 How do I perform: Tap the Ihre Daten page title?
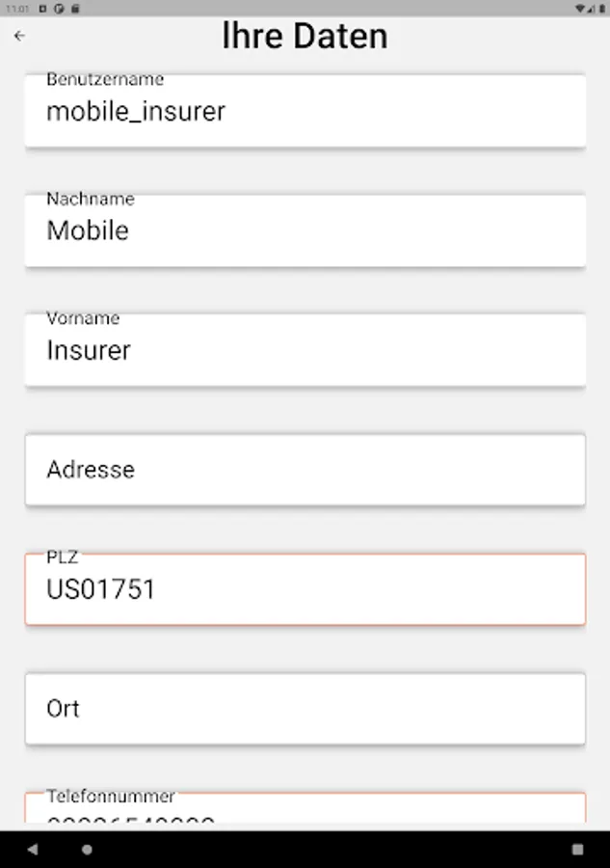click(305, 37)
